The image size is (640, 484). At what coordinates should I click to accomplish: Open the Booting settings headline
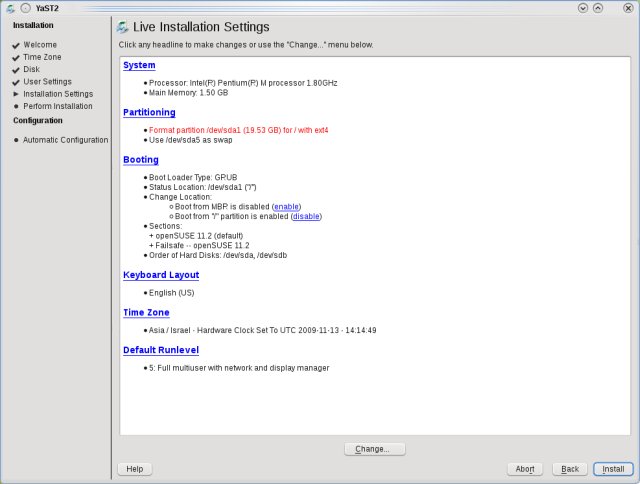(141, 160)
